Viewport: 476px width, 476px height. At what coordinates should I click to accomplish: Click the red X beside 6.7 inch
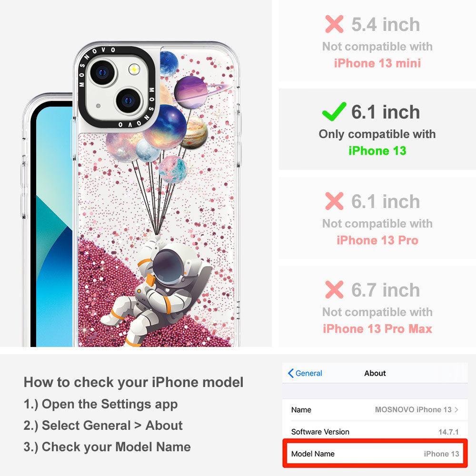pyautogui.click(x=334, y=289)
